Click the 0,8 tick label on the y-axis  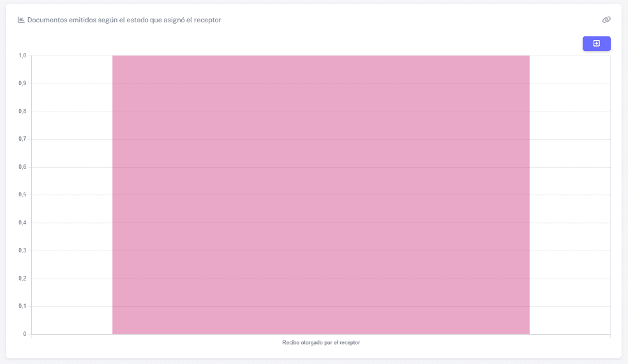pos(22,111)
